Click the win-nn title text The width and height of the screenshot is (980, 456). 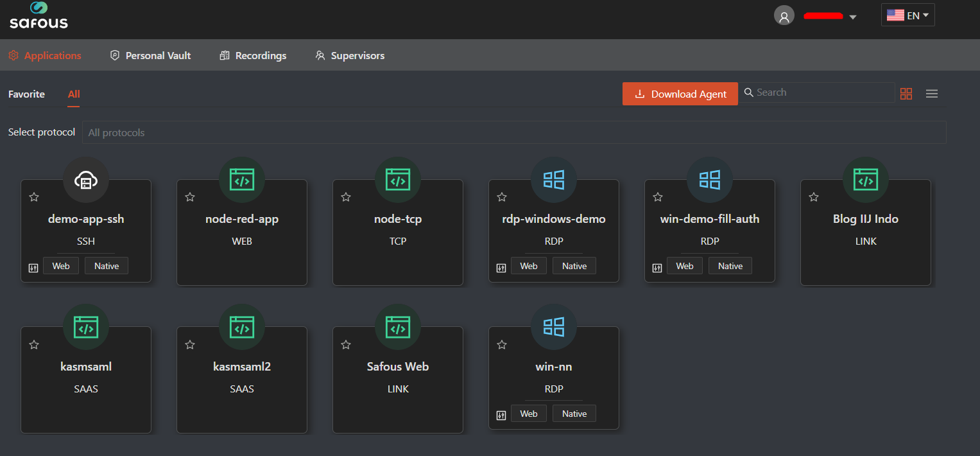(554, 367)
